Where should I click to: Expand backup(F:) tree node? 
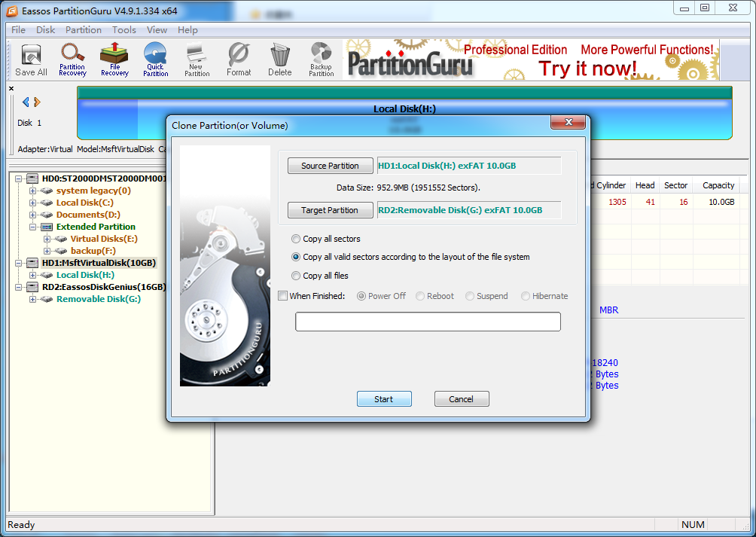pyautogui.click(x=47, y=251)
